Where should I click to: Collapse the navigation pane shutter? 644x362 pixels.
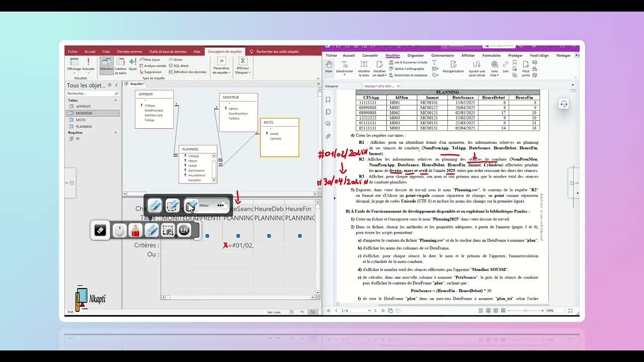117,85
